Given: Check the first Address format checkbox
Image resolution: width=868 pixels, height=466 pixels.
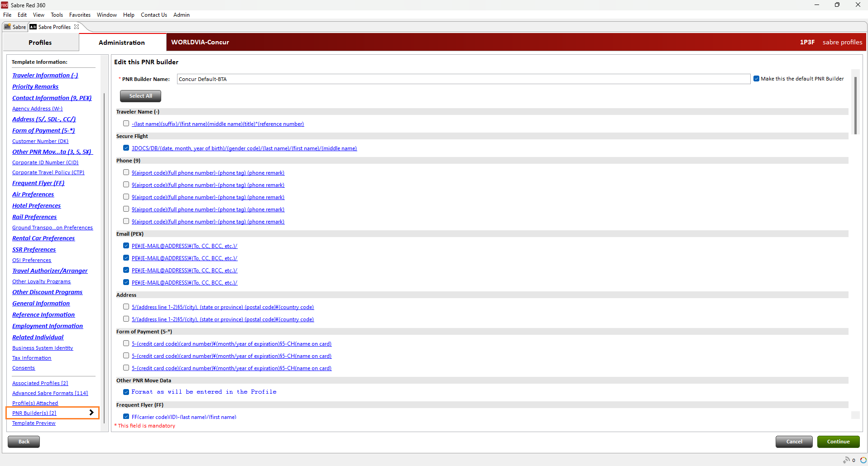Looking at the screenshot, I should [x=126, y=307].
